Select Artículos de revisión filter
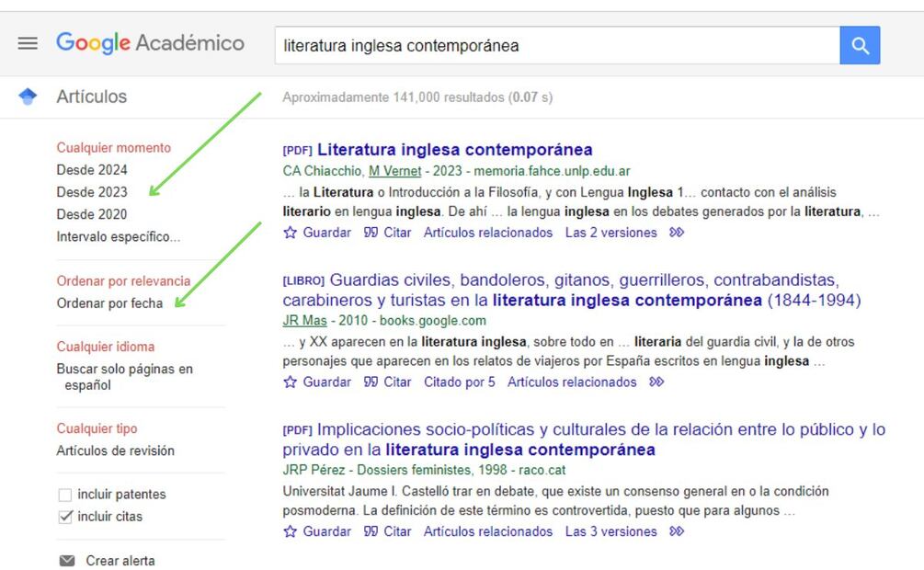The image size is (924, 570). click(115, 450)
